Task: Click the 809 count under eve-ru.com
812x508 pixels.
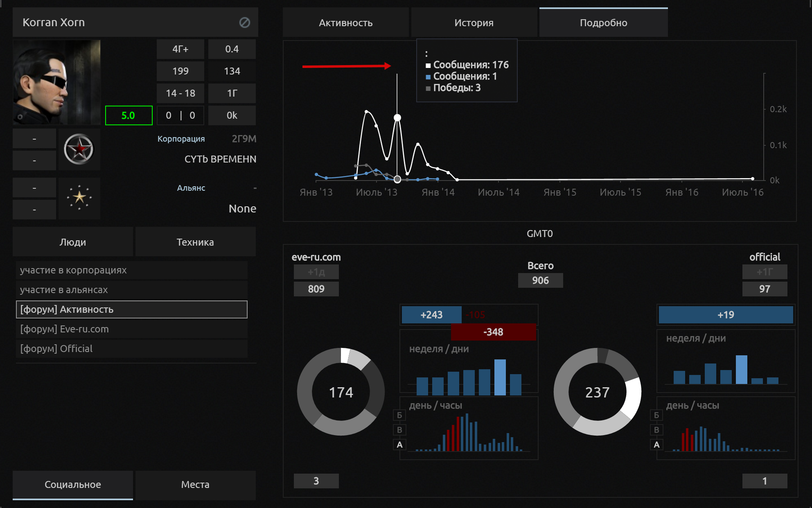Action: coord(316,289)
